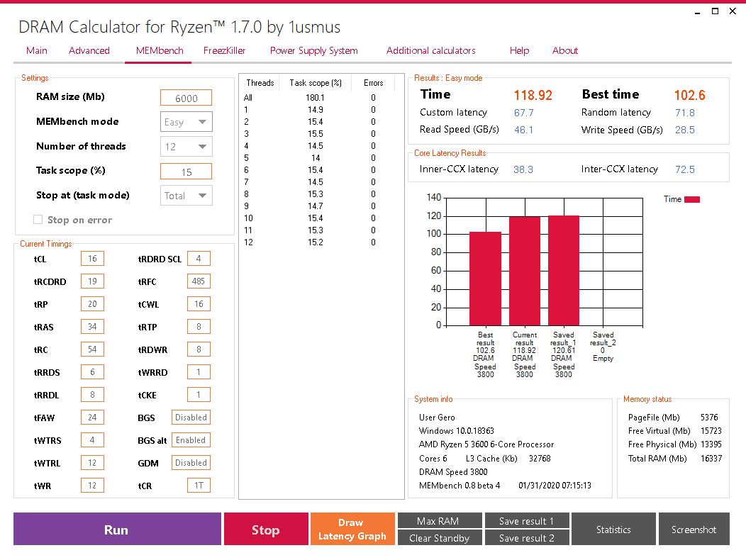Expand the Stop at task mode dropdown

click(x=186, y=195)
